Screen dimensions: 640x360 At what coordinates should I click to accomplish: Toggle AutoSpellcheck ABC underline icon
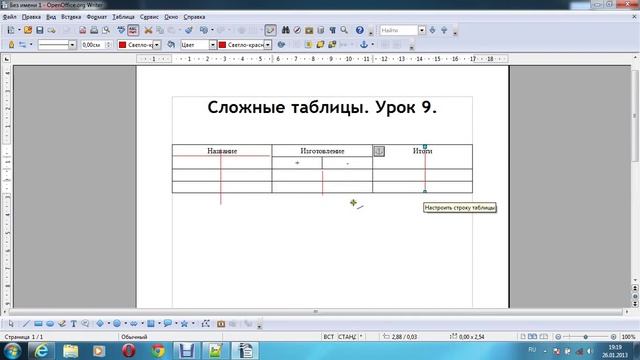[x=133, y=30]
